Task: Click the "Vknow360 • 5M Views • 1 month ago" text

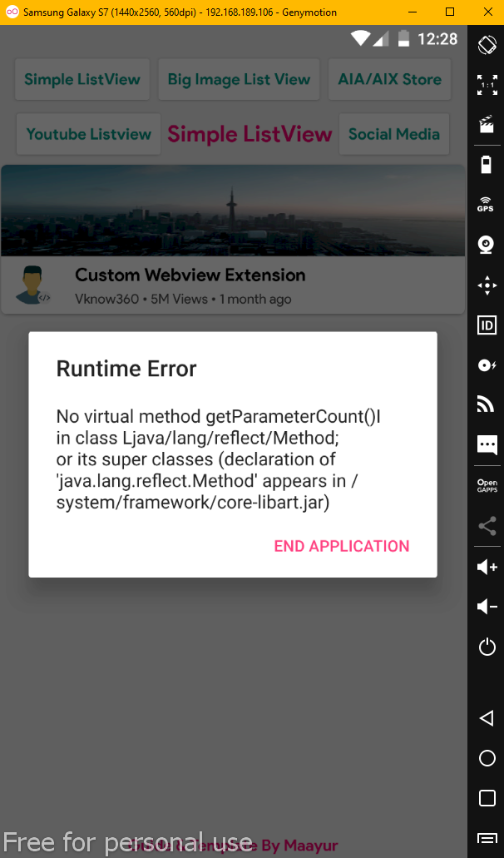Action: [183, 300]
